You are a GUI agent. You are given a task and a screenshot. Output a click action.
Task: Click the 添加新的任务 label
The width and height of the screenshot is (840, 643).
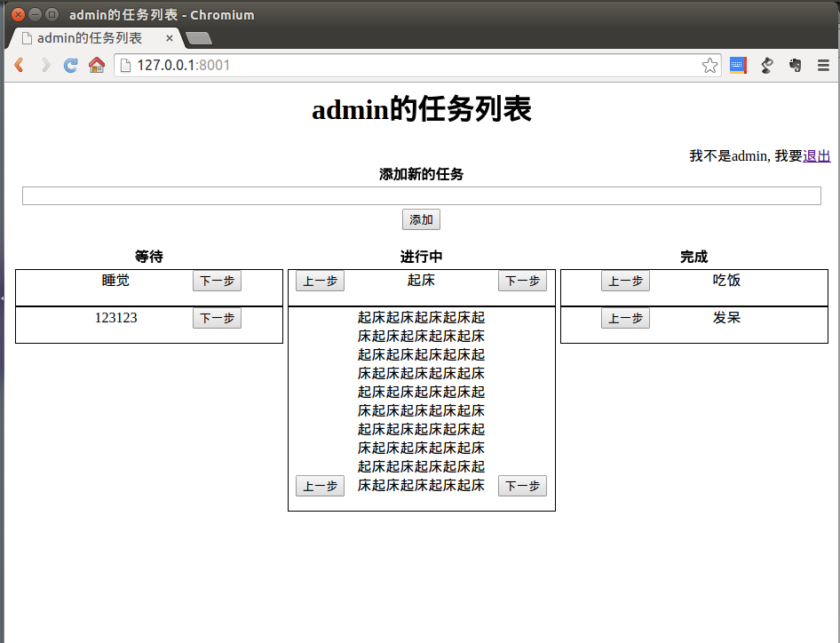[x=421, y=174]
